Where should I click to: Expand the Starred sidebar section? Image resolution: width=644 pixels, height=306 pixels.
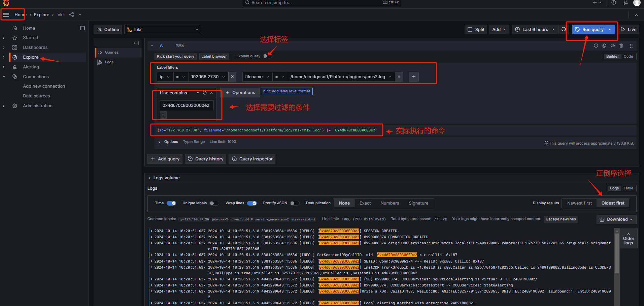tap(4, 38)
